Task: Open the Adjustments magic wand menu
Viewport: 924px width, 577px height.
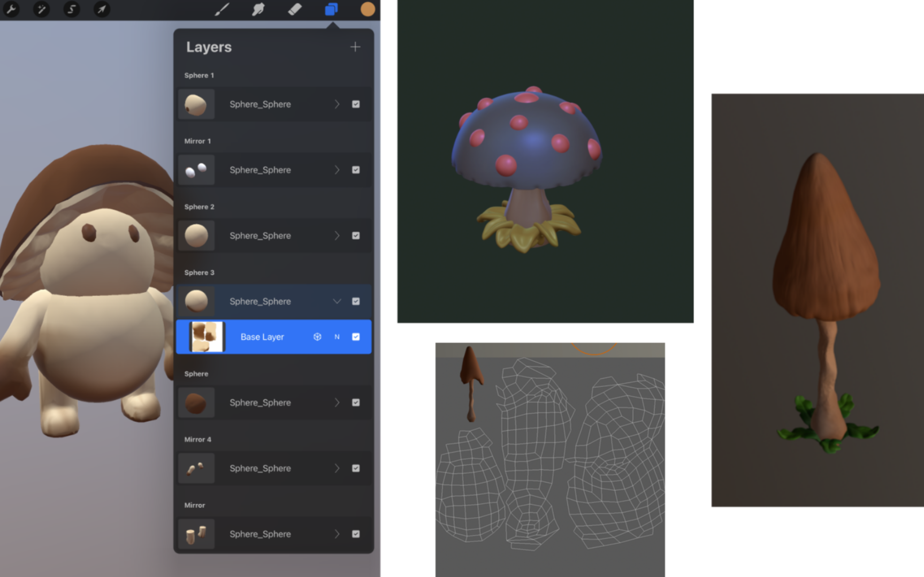Action: pyautogui.click(x=41, y=9)
